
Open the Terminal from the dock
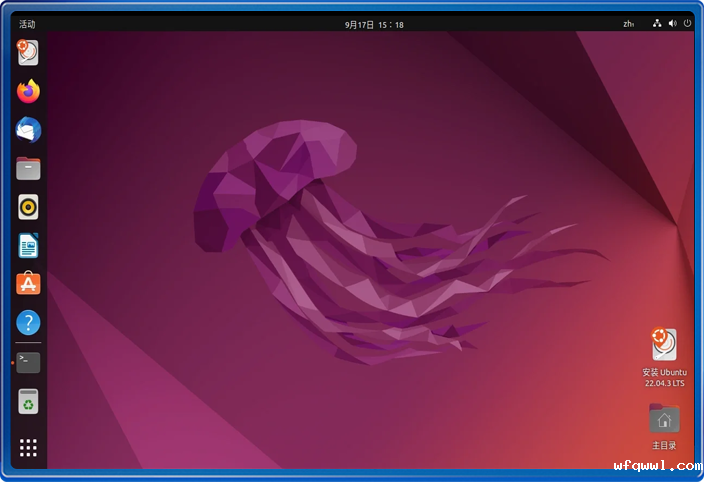click(x=28, y=363)
